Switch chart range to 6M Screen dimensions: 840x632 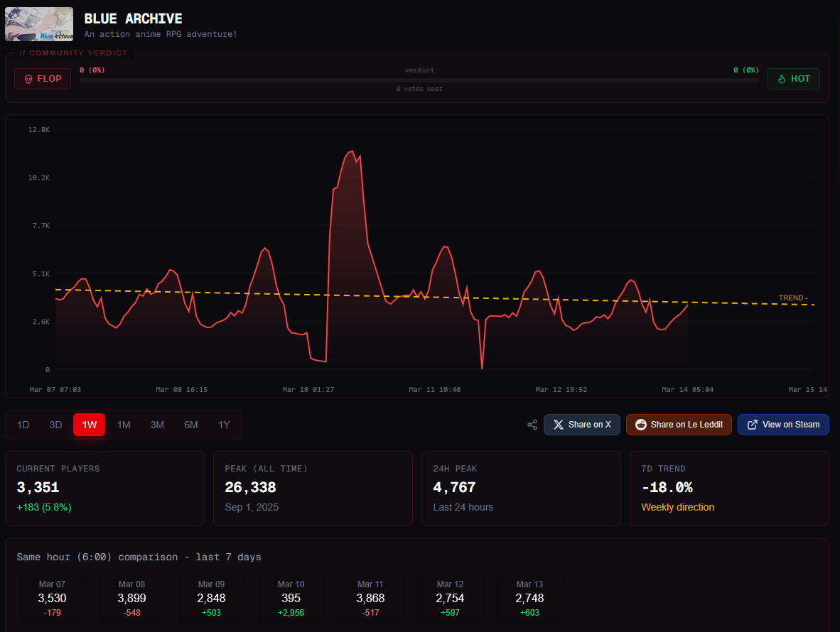coord(190,425)
